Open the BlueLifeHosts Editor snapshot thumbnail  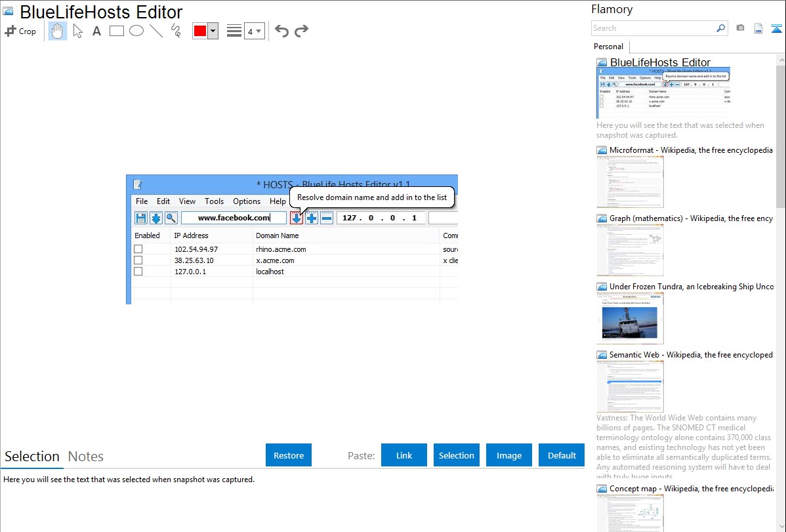pyautogui.click(x=663, y=92)
